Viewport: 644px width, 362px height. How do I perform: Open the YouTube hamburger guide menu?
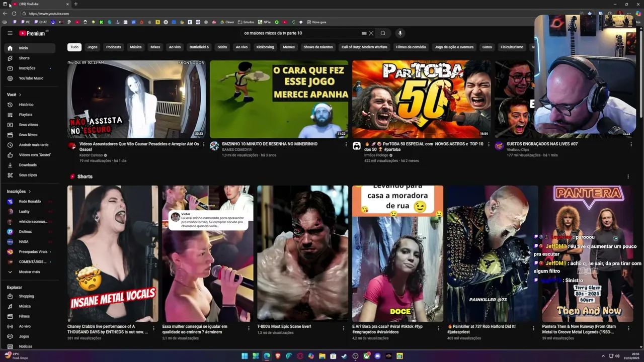point(10,33)
